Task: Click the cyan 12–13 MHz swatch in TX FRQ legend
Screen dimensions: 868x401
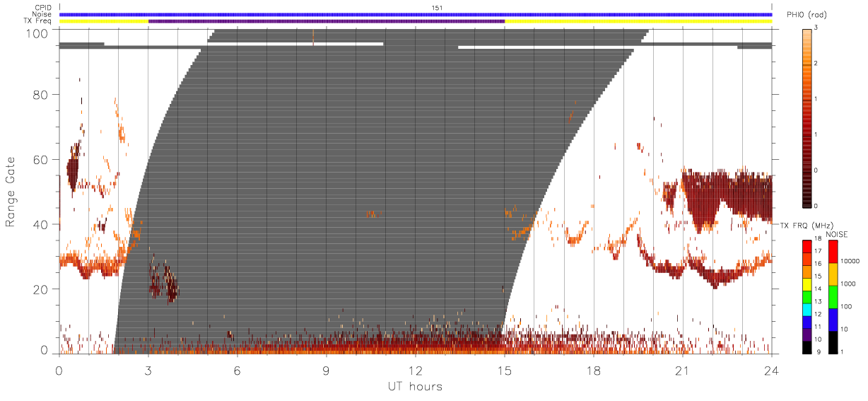Action: pyautogui.click(x=807, y=310)
